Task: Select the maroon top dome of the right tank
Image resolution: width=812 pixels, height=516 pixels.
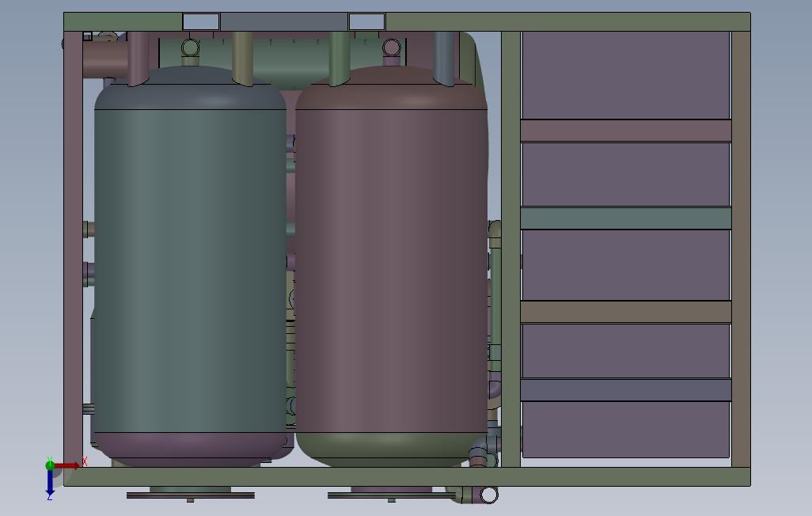Action: (x=392, y=89)
